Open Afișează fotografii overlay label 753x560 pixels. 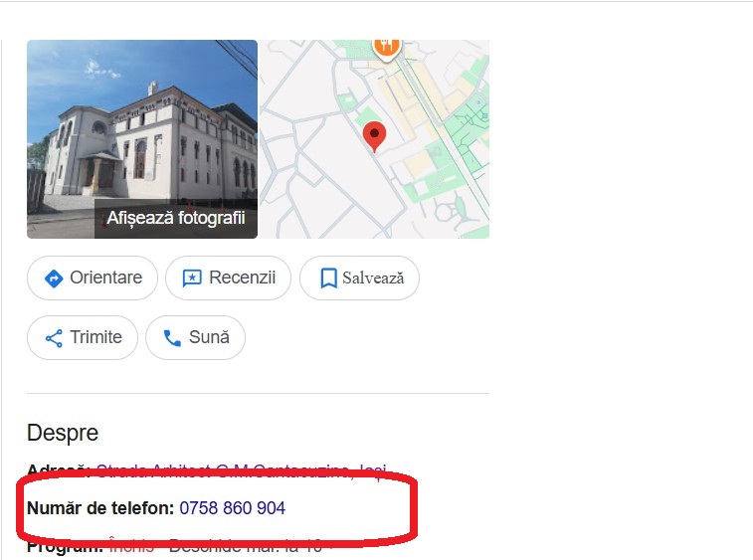[x=176, y=218]
